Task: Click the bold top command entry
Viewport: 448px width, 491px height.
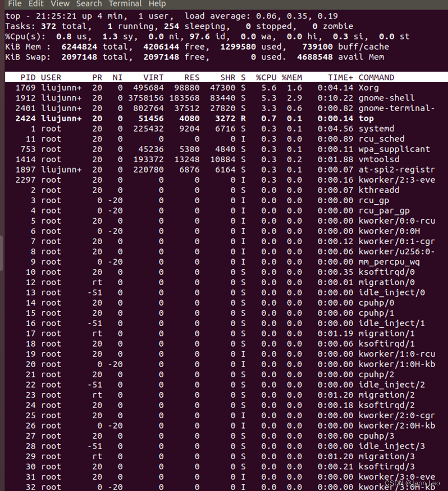Action: (366, 118)
